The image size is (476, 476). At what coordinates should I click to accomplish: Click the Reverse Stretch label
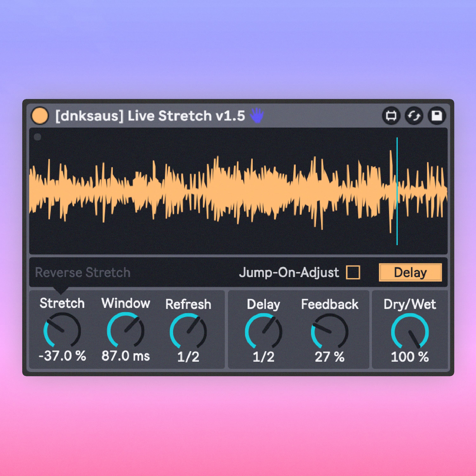pos(83,272)
